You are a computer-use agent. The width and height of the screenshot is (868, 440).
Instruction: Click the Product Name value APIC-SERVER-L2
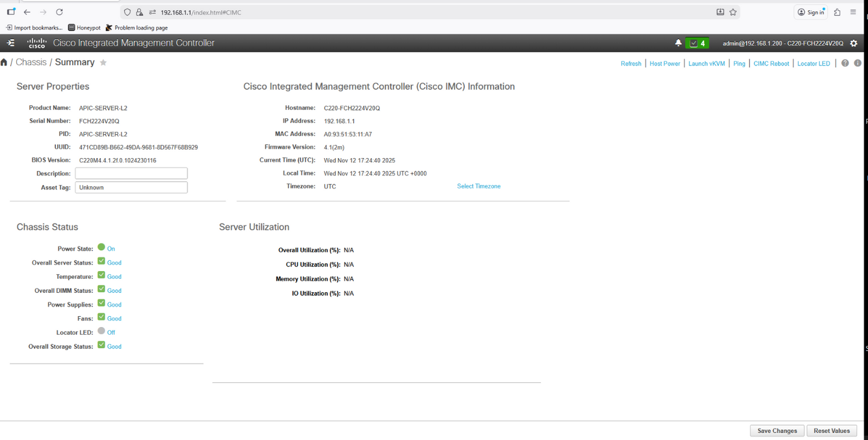[103, 108]
